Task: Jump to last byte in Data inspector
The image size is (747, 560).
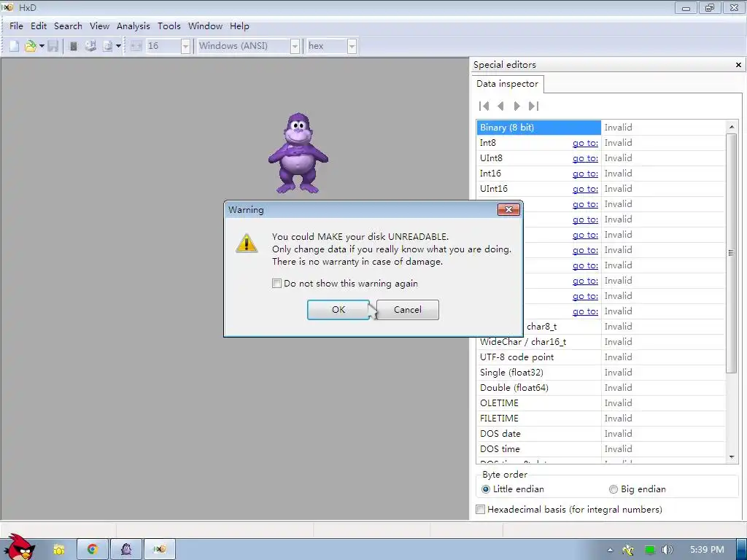Action: pos(533,106)
